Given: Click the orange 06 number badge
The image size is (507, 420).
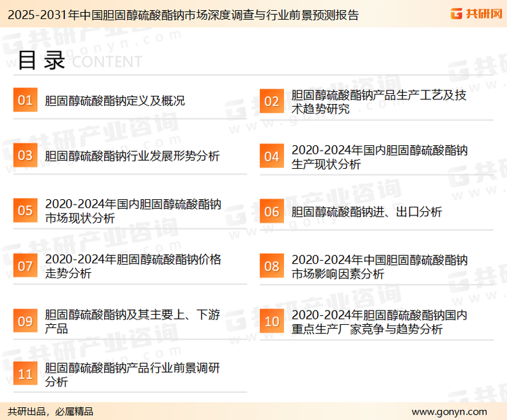Looking at the screenshot, I should tap(272, 211).
